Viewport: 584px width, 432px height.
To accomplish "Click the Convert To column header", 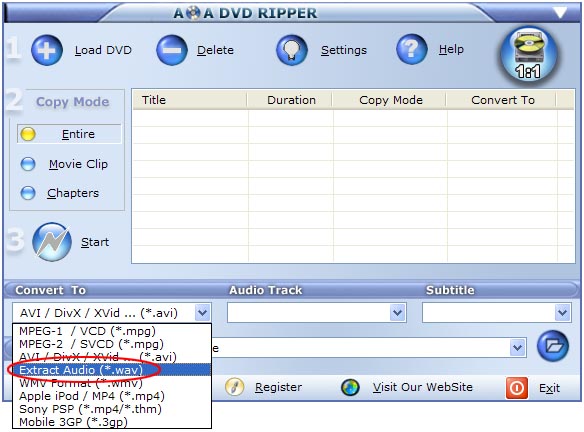I will [501, 100].
